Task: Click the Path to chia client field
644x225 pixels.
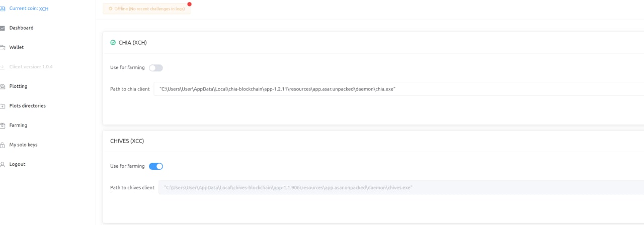Action: [x=399, y=89]
